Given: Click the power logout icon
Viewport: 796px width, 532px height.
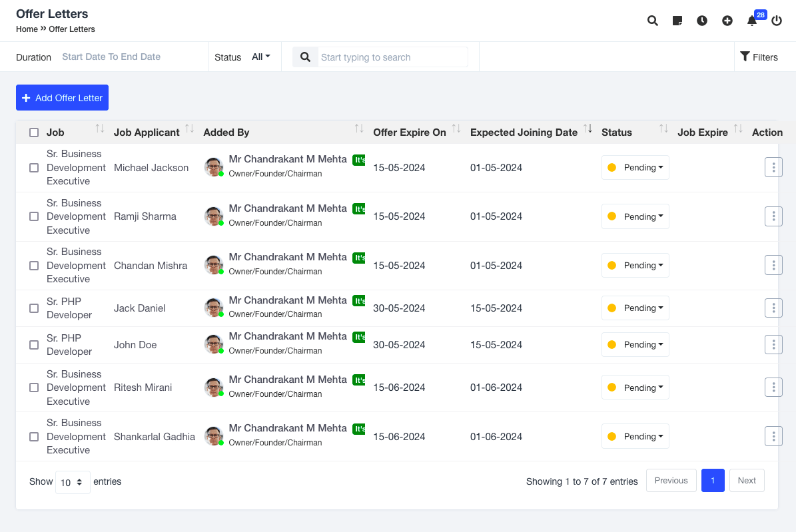Looking at the screenshot, I should coord(777,21).
